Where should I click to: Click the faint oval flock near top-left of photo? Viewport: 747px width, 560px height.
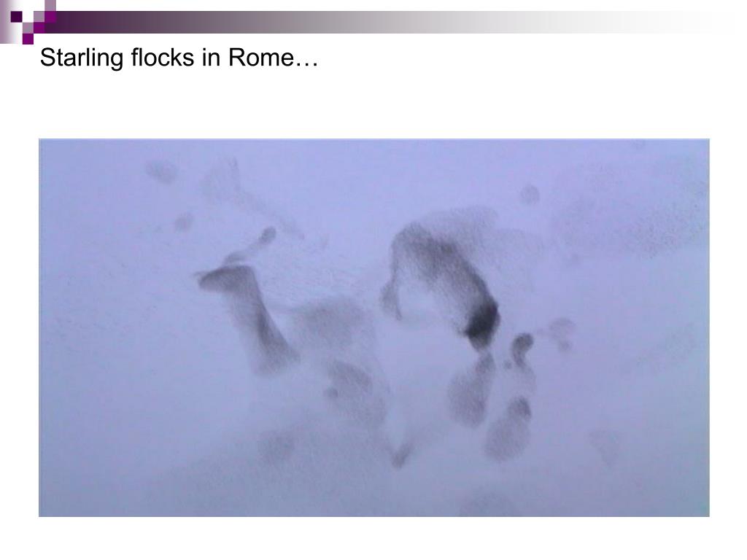tap(161, 172)
